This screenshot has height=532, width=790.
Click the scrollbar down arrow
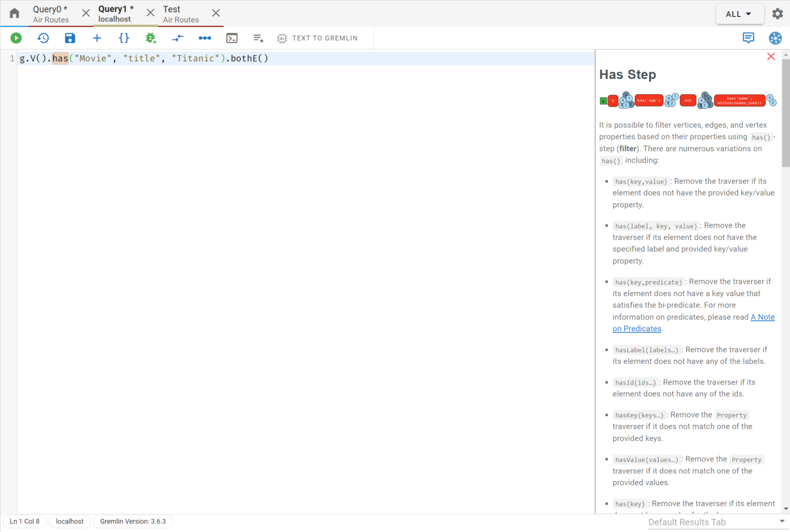coord(786,509)
